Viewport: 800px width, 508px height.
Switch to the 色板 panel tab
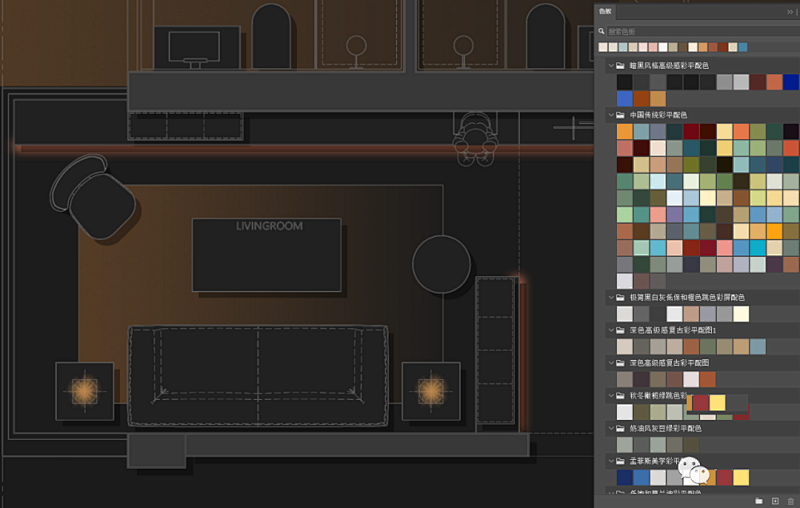606,11
